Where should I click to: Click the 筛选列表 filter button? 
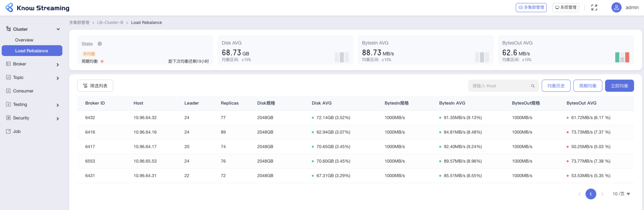95,86
